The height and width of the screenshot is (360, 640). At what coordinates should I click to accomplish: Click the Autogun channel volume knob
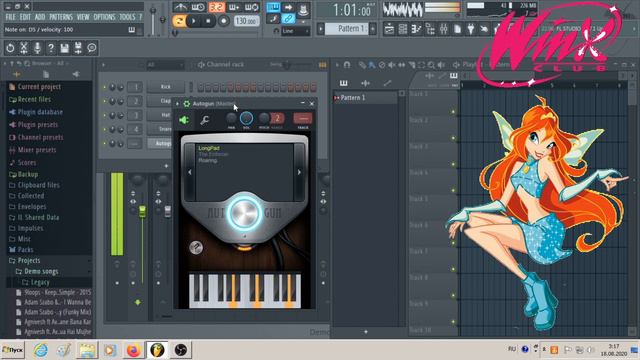point(246,118)
